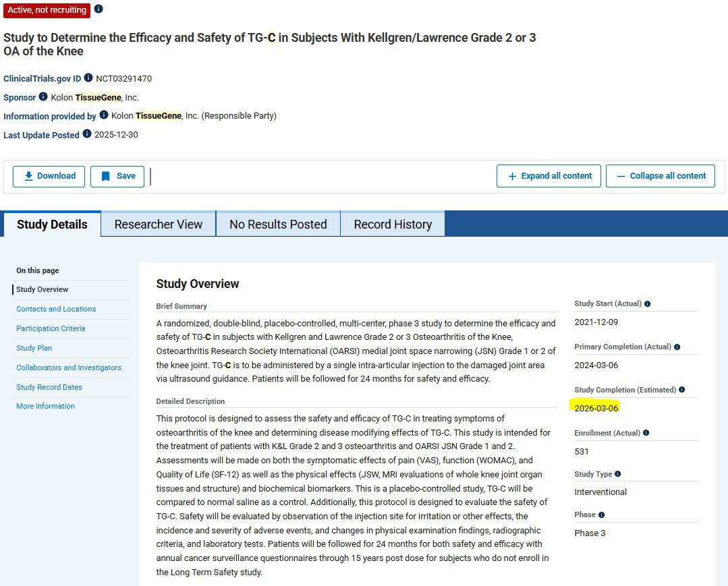The width and height of the screenshot is (728, 586).
Task: Jump to Contacts and Locations section
Action: pos(56,309)
